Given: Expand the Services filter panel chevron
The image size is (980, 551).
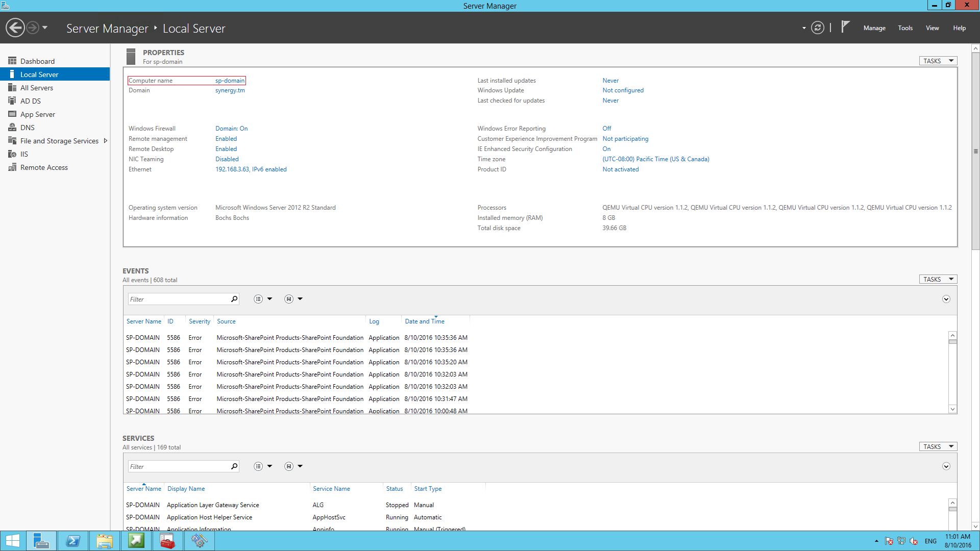Looking at the screenshot, I should pos(946,466).
